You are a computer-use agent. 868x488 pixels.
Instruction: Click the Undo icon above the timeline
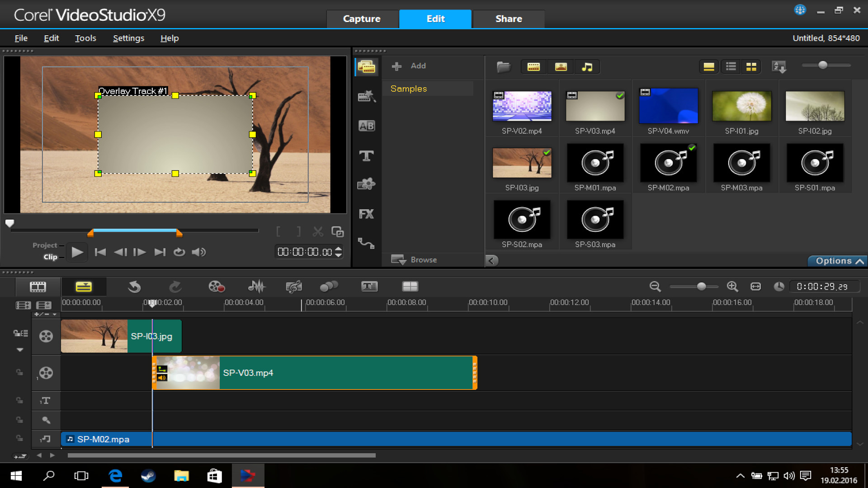click(134, 286)
